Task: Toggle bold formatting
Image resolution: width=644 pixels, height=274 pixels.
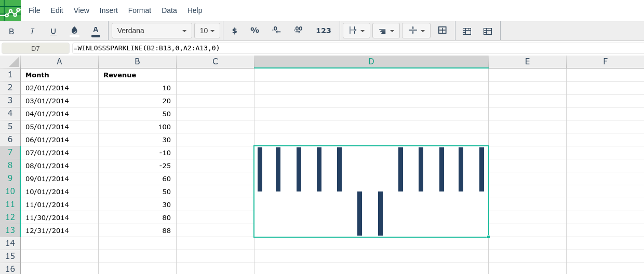Action: (x=11, y=31)
